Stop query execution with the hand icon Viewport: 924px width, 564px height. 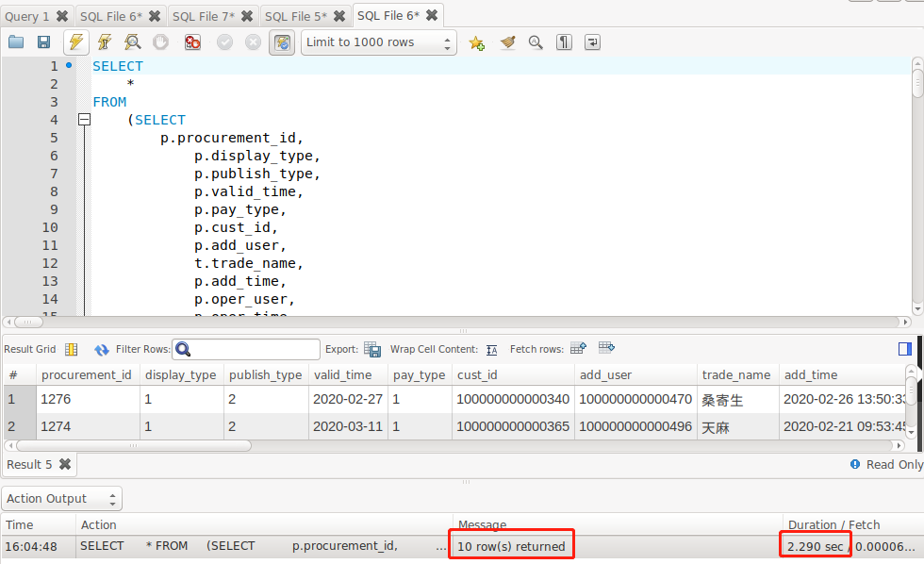click(x=160, y=41)
